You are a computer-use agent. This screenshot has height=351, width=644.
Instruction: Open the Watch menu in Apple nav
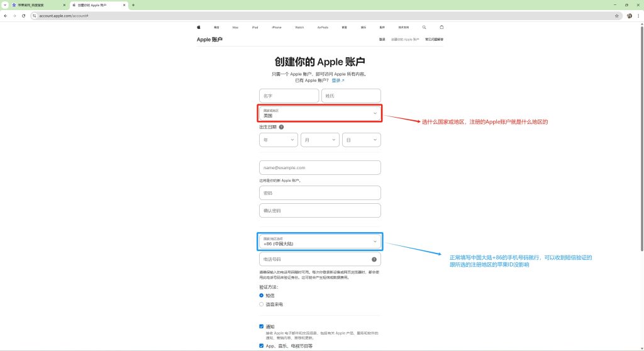point(299,28)
